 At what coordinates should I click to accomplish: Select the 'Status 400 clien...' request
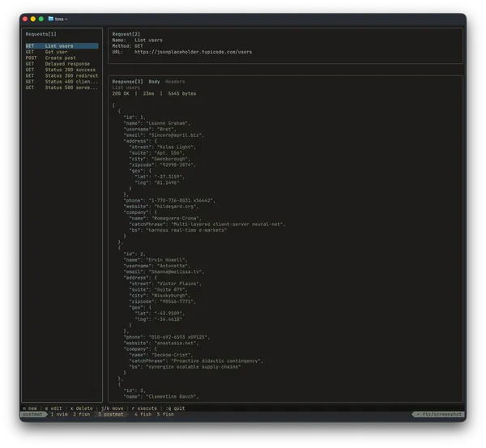pos(62,82)
